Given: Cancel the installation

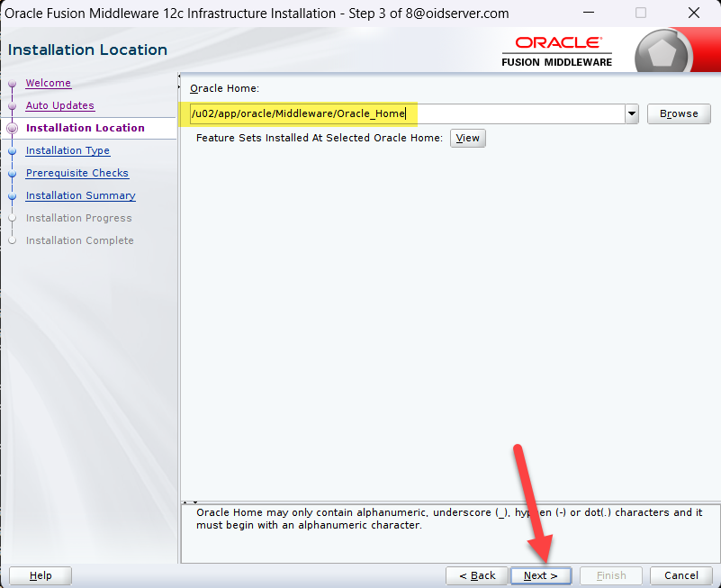Looking at the screenshot, I should (x=680, y=575).
